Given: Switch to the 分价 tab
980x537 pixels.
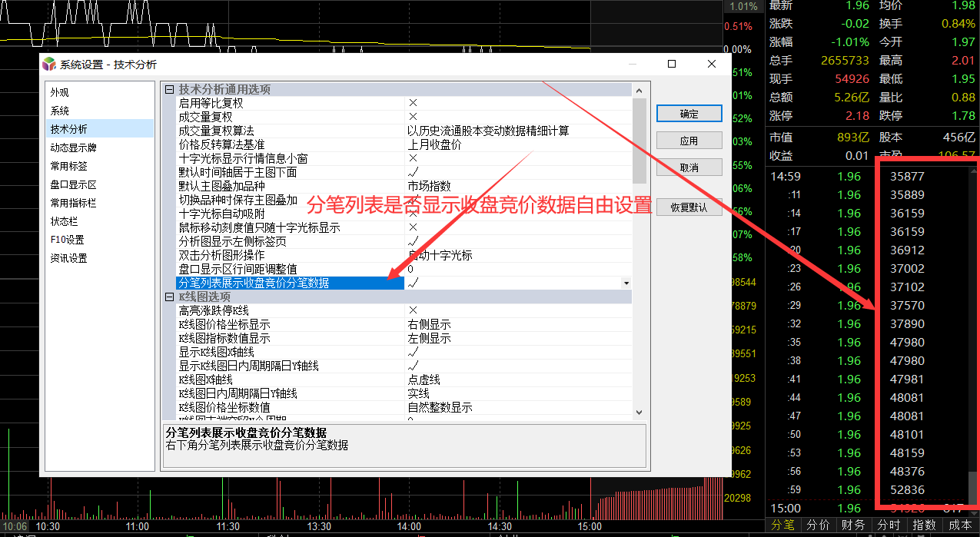Looking at the screenshot, I should pyautogui.click(x=819, y=525).
